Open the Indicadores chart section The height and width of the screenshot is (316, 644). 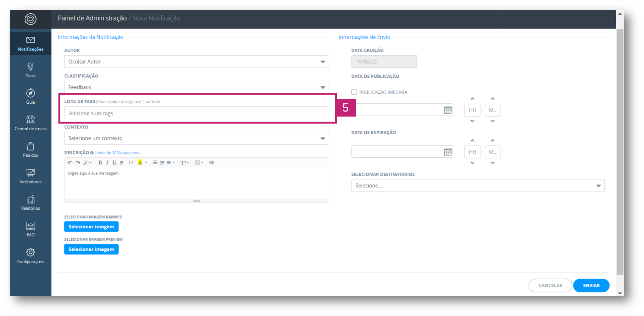[x=31, y=176]
